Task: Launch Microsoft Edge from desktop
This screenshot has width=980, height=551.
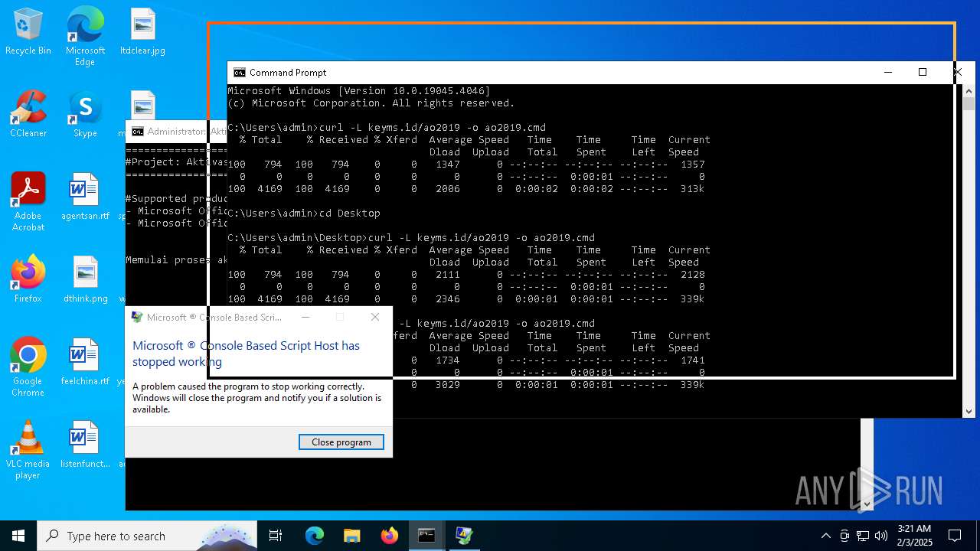Action: (x=85, y=37)
